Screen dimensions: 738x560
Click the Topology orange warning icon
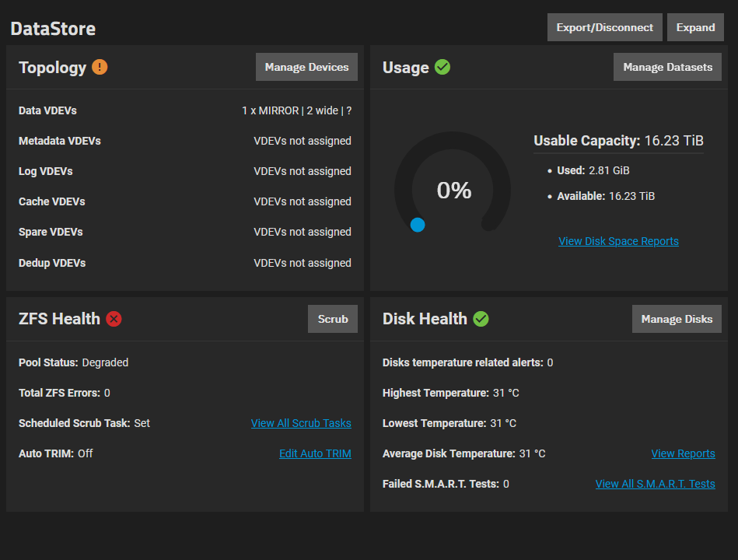[x=100, y=68]
